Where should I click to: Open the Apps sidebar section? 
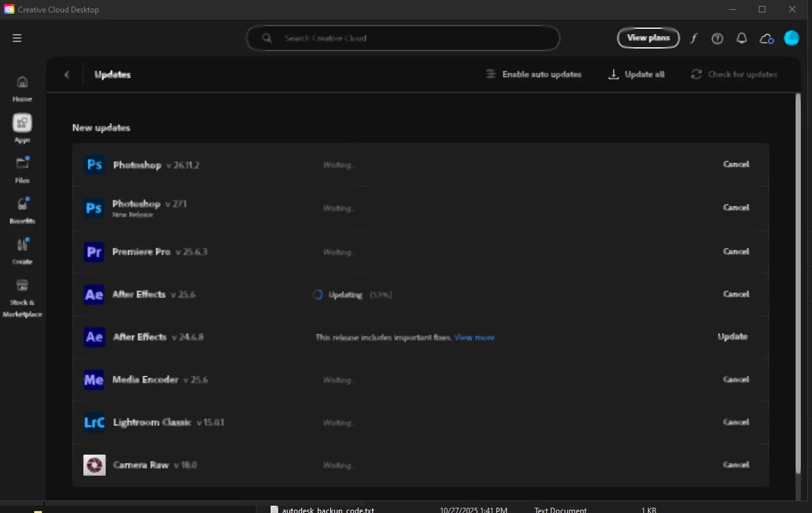(22, 129)
